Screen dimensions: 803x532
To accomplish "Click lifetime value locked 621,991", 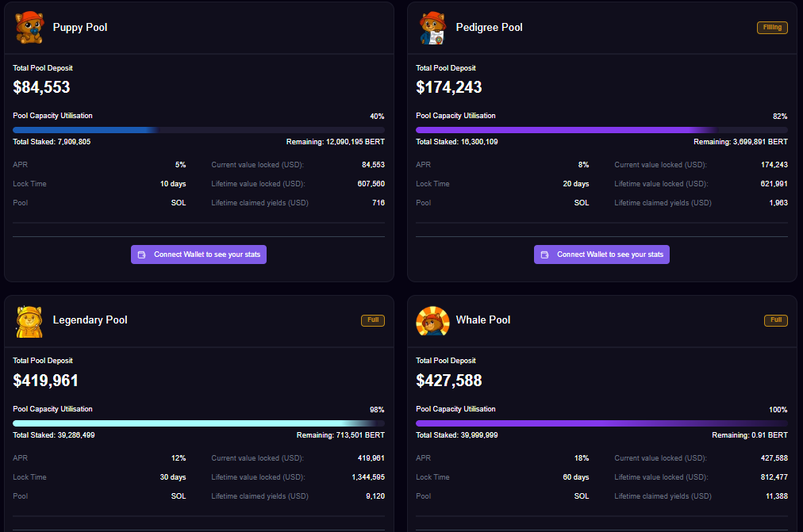I will [774, 184].
